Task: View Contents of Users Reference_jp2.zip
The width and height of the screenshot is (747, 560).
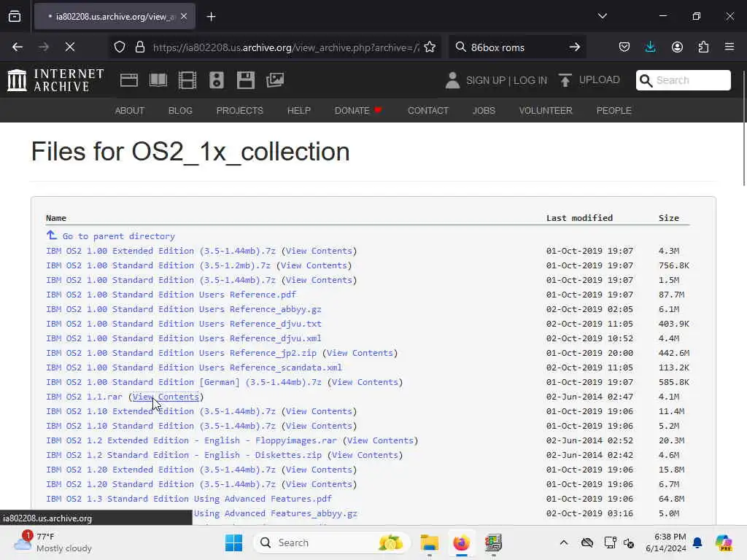Action: pos(360,353)
